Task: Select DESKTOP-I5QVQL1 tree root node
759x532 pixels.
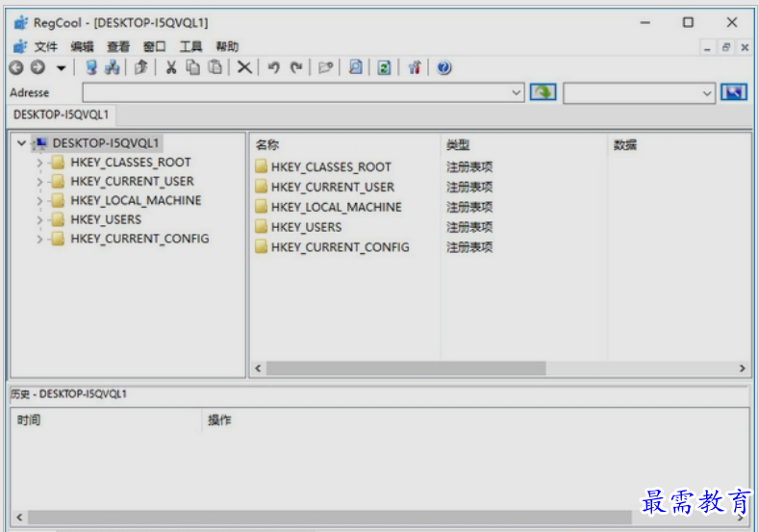Action: click(106, 143)
